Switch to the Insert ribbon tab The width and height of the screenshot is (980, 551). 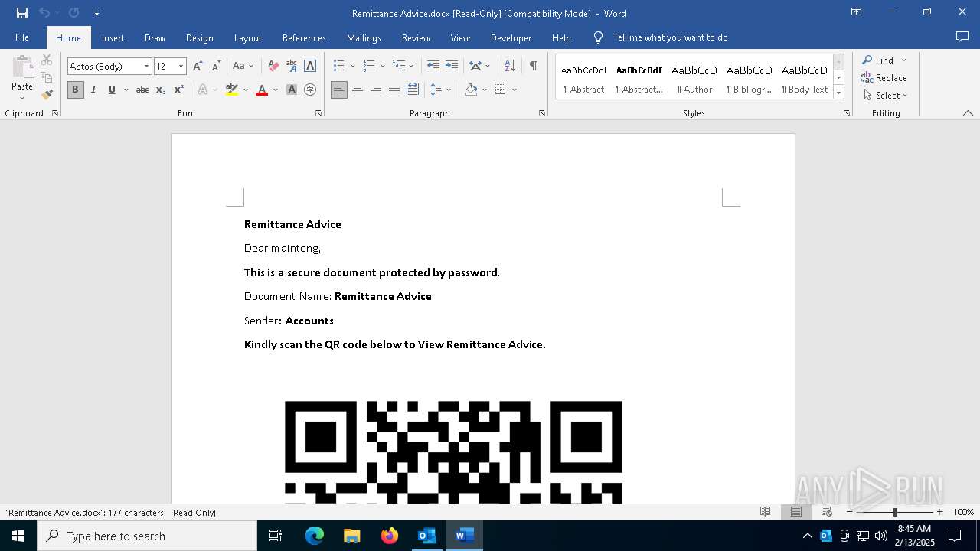[x=113, y=37]
